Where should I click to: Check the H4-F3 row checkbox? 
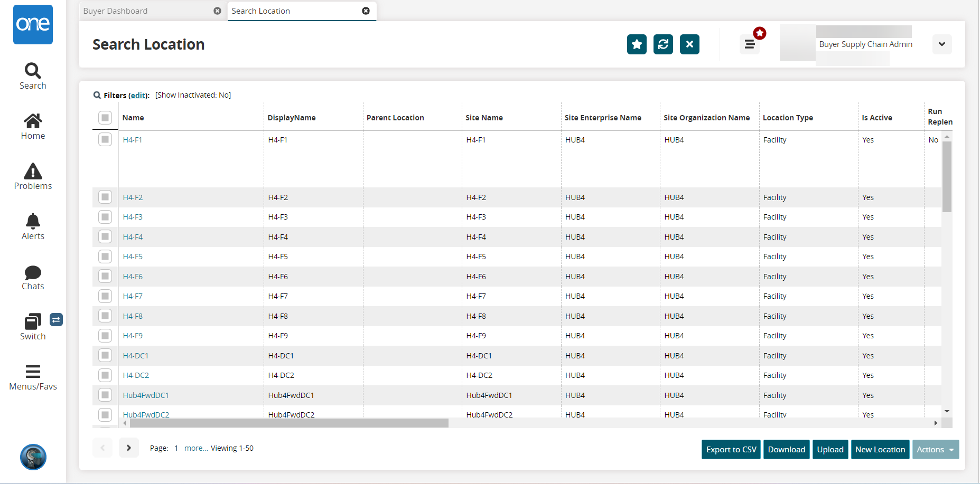(x=105, y=217)
